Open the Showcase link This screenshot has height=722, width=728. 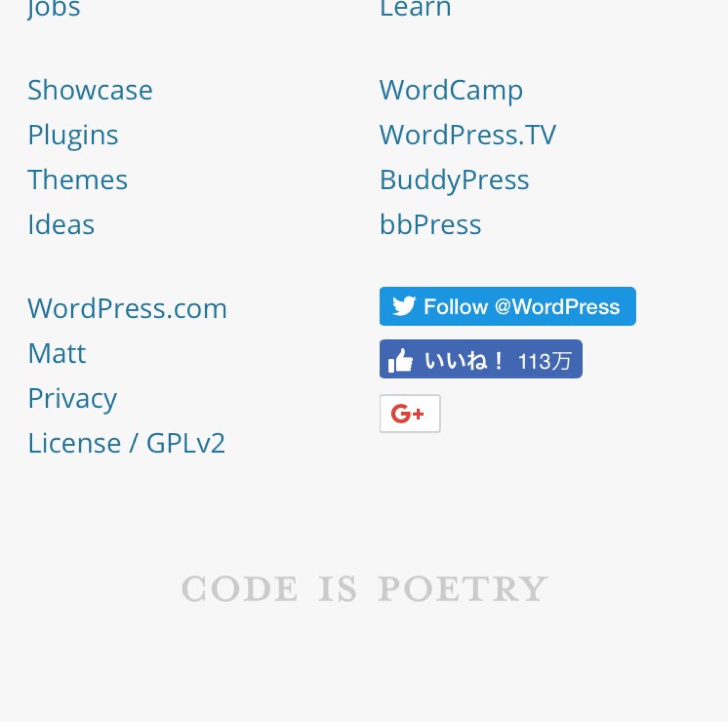(x=90, y=90)
